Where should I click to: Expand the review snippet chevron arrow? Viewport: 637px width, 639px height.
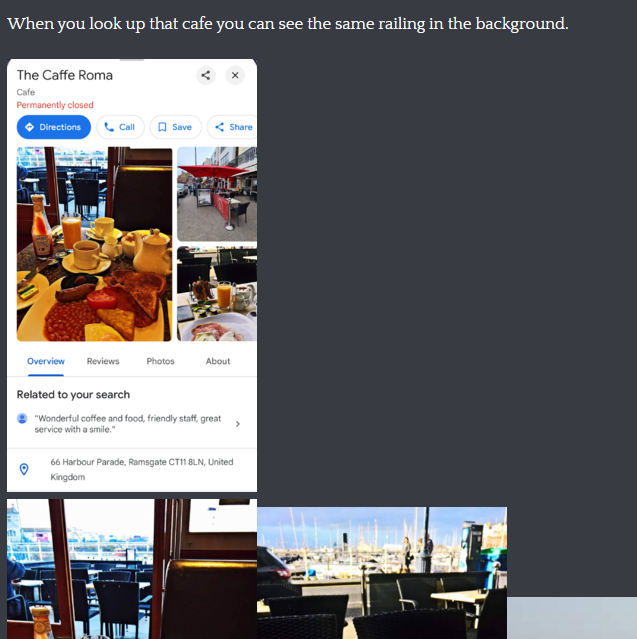[x=238, y=424]
